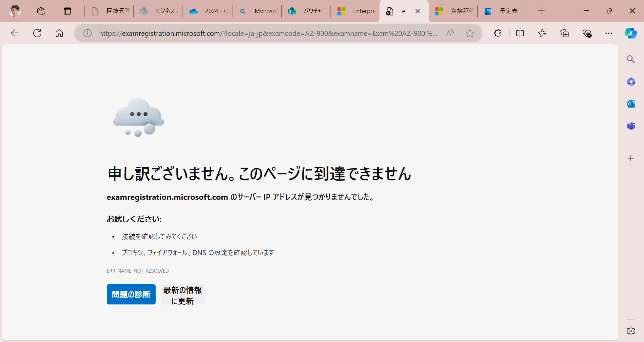Restore down the browser window
This screenshot has height=342, width=644.
click(x=609, y=11)
